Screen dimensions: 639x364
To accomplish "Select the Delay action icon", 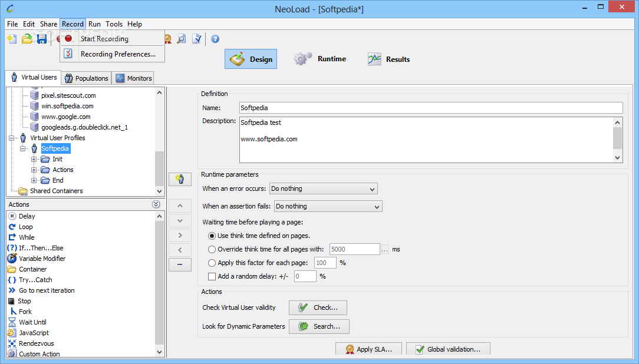I will [12, 216].
